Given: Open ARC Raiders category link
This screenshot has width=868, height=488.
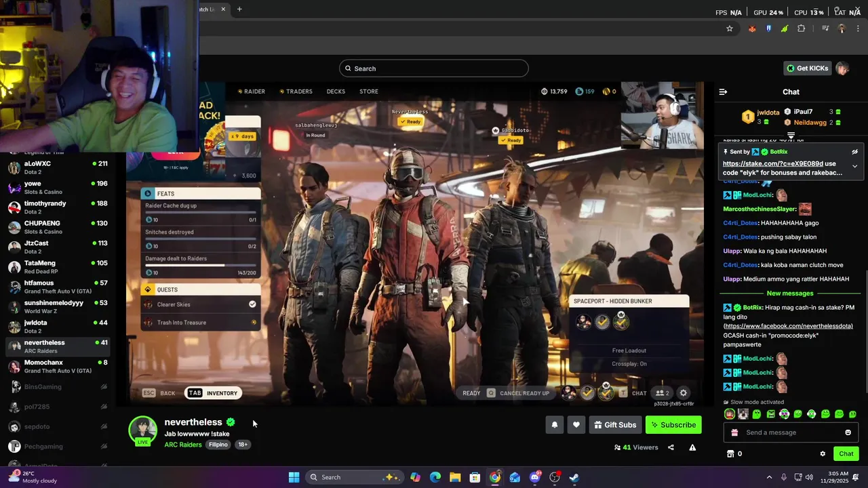Looking at the screenshot, I should coord(183,445).
